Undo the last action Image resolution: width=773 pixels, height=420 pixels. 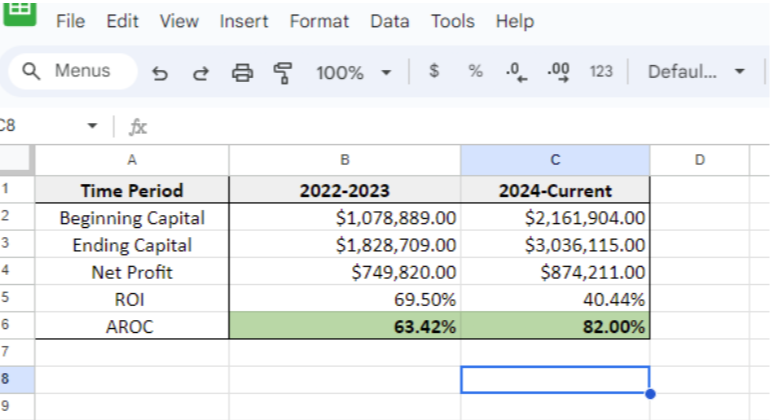click(160, 72)
